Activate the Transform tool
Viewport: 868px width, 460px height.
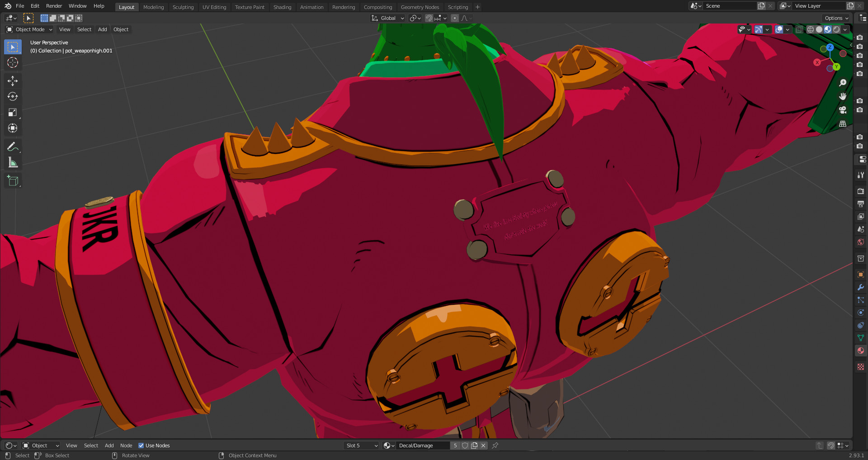tap(13, 128)
